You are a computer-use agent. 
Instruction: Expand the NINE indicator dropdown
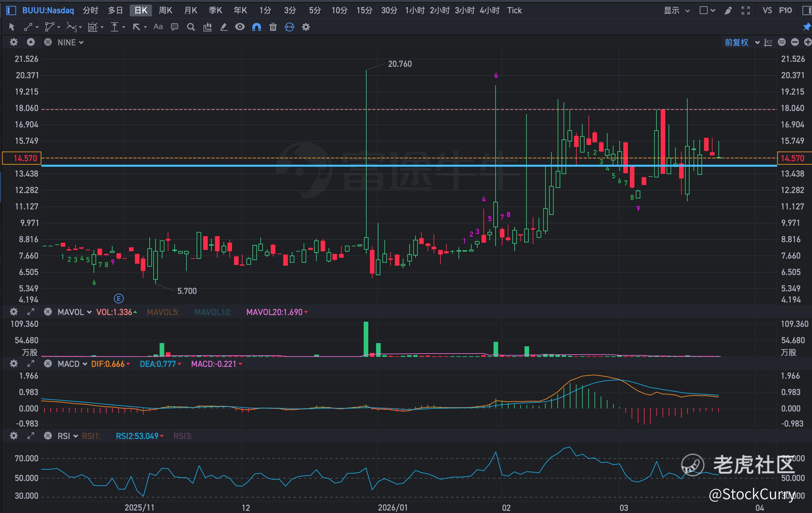70,42
